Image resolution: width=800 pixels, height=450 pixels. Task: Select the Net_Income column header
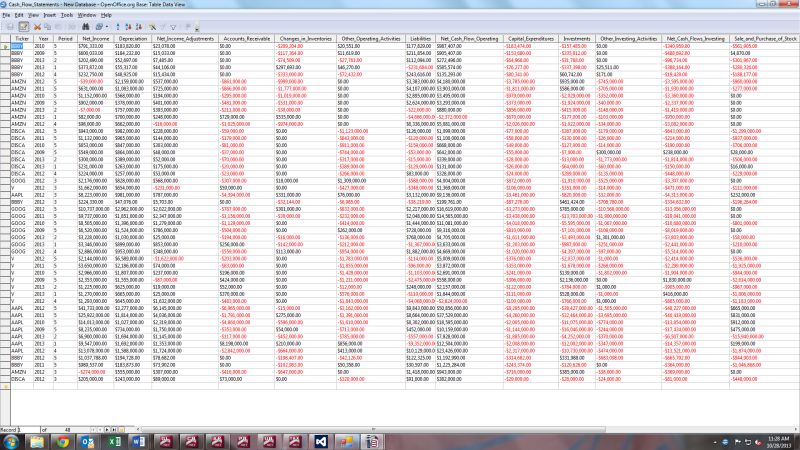click(95, 39)
